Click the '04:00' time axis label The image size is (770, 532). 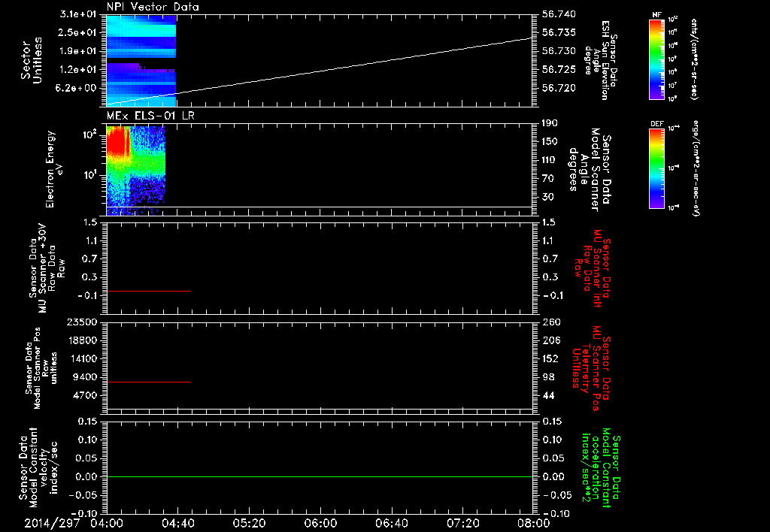106,523
